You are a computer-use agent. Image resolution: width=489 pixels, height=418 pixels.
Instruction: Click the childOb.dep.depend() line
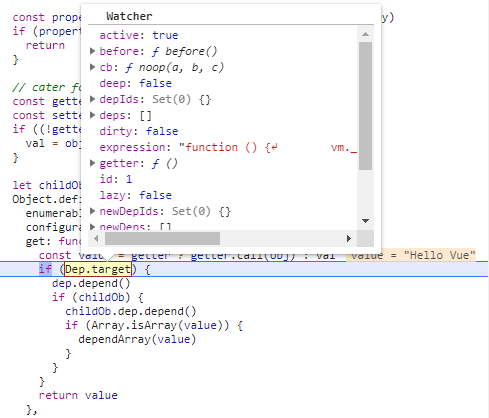[131, 311]
